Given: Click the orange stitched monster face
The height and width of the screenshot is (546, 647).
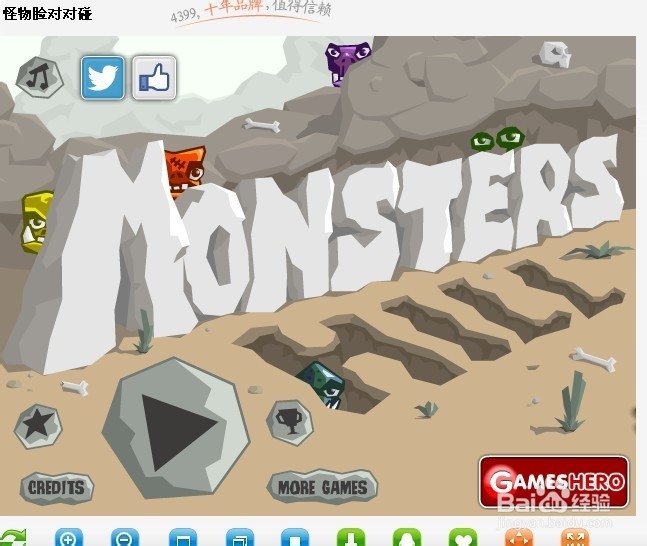Looking at the screenshot, I should (x=185, y=170).
